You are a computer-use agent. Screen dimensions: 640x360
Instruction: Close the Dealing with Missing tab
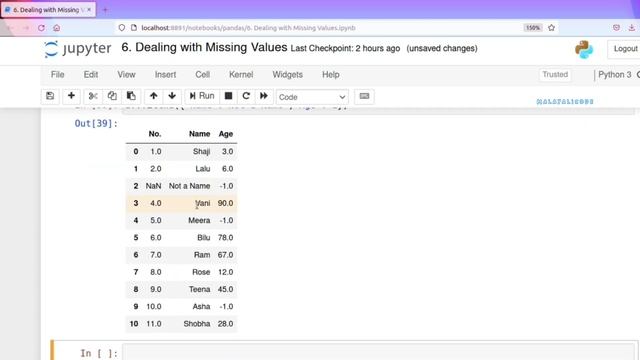click(x=89, y=9)
